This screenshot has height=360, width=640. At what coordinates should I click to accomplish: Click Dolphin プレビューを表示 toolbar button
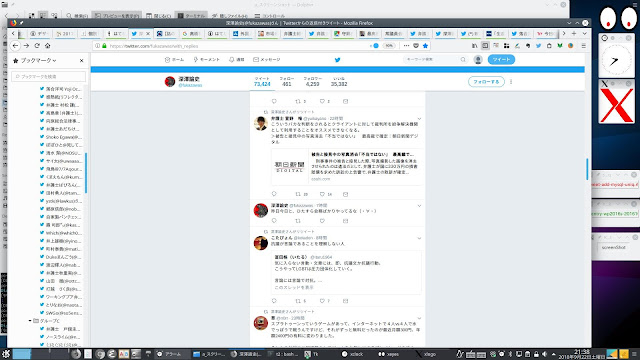[x=117, y=16]
